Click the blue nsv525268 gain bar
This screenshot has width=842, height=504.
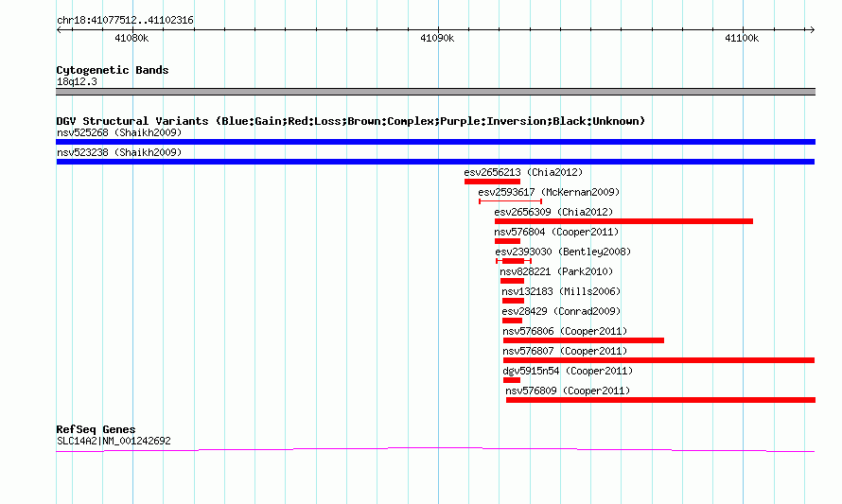click(435, 142)
